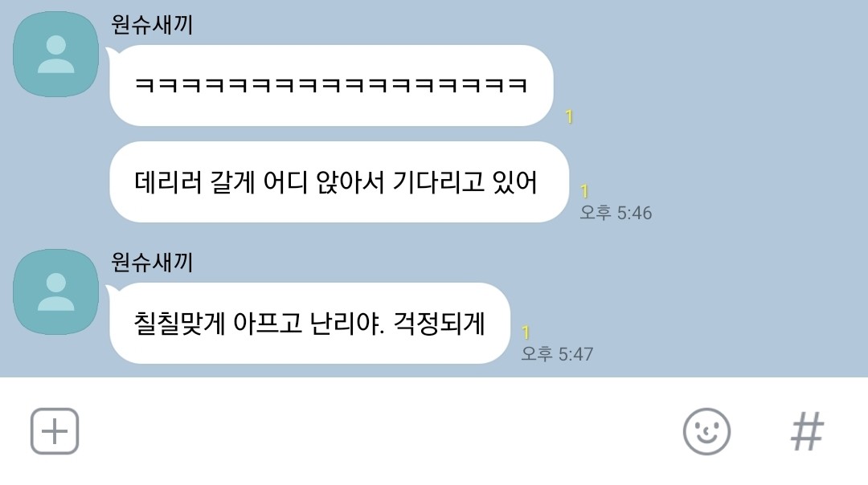Tap the hashtag search icon
The width and height of the screenshot is (868, 485).
click(x=807, y=431)
